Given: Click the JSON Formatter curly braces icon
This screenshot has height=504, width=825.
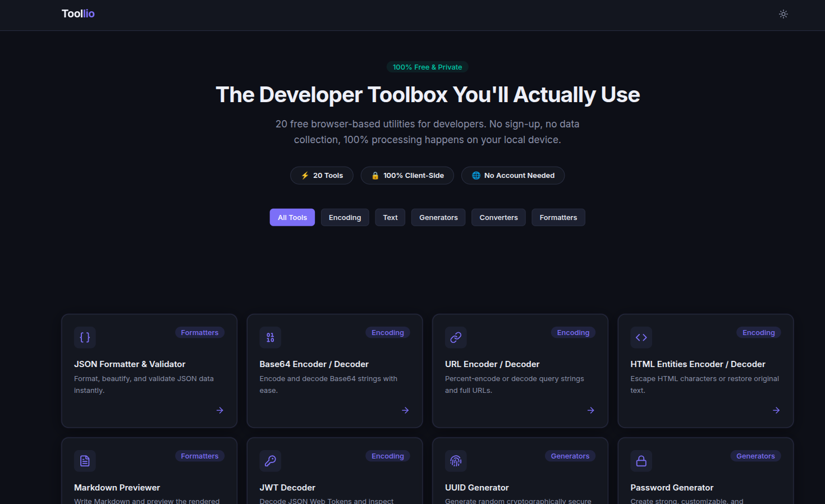Looking at the screenshot, I should pos(85,337).
